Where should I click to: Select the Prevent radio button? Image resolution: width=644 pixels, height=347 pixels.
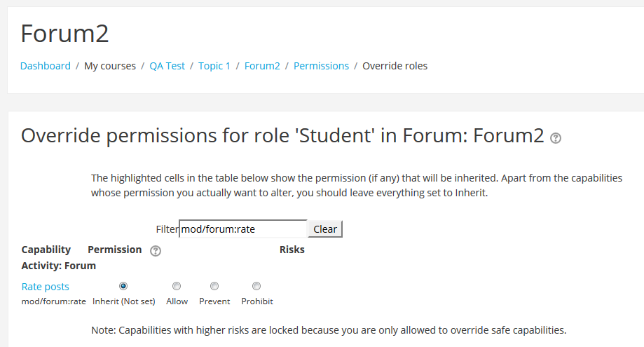(x=214, y=286)
